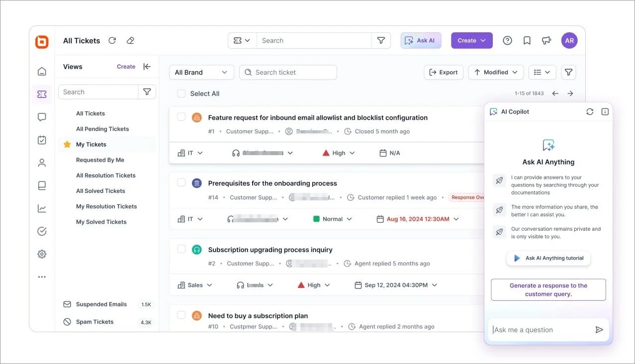635x364 pixels.
Task: Open the All Brand dropdown
Action: [x=201, y=72]
